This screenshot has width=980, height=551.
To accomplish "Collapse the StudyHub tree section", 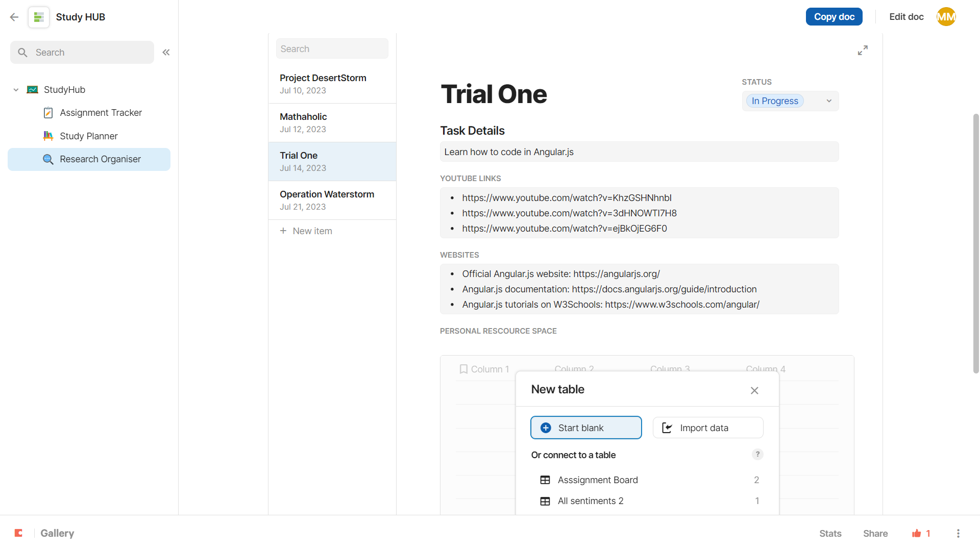I will (x=16, y=90).
